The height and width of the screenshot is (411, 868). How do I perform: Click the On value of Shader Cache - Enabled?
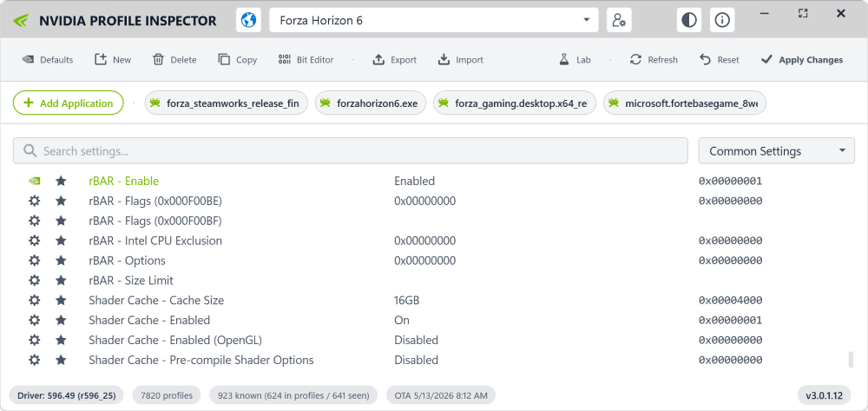tap(402, 320)
